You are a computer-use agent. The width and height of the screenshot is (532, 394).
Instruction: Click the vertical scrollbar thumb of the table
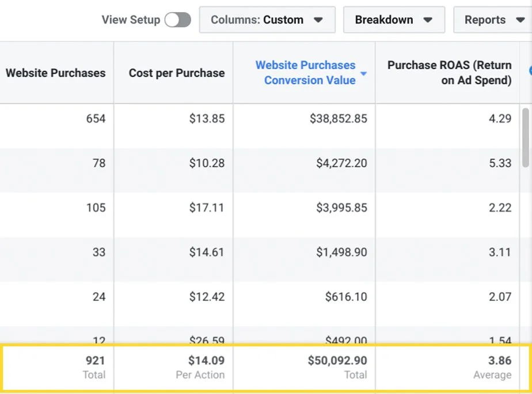point(525,136)
